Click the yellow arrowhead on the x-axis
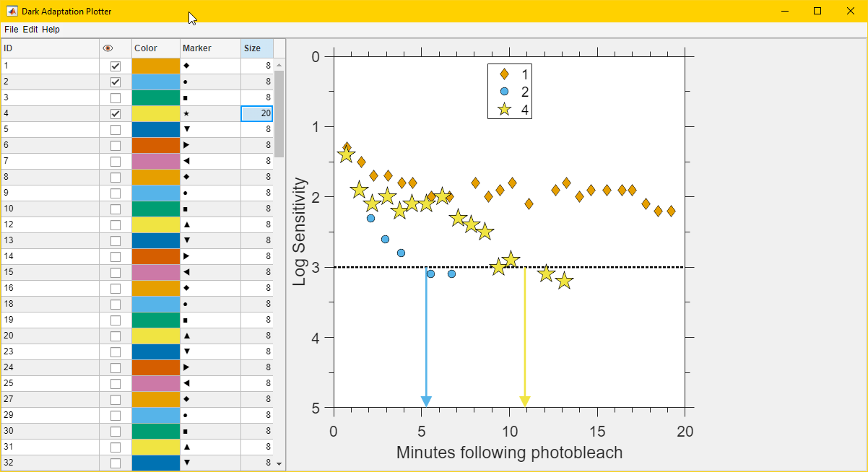The height and width of the screenshot is (472, 868). click(x=525, y=402)
